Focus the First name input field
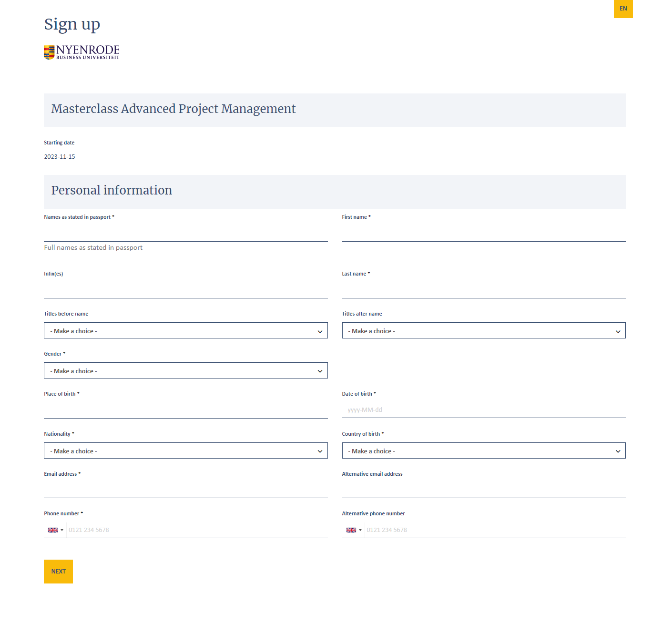 pos(483,234)
